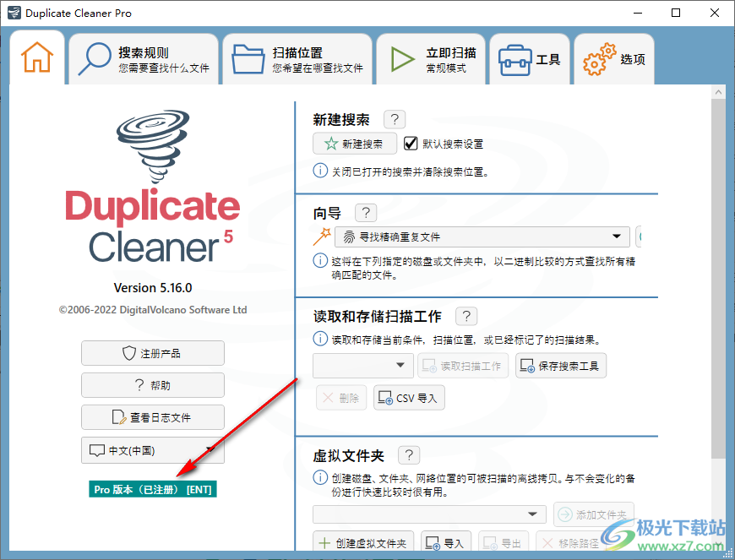Maximize the Duplicate Cleaner Pro window
The height and width of the screenshot is (560, 735).
[x=676, y=13]
